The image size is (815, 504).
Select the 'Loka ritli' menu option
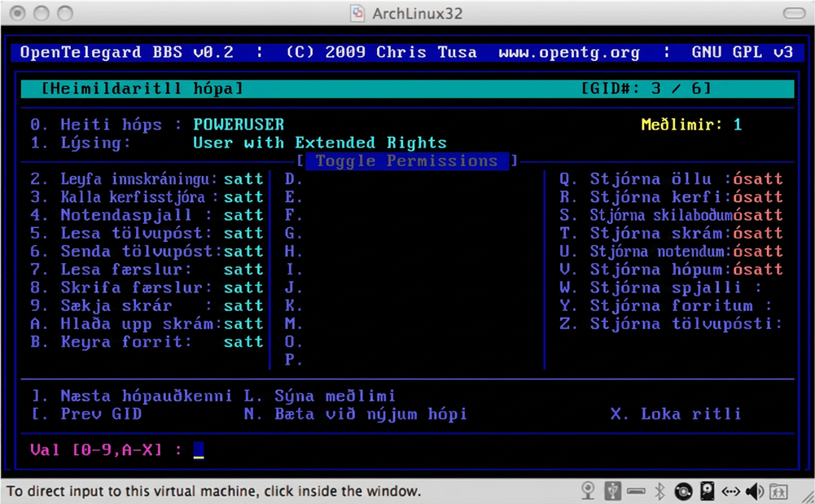pyautogui.click(x=676, y=414)
